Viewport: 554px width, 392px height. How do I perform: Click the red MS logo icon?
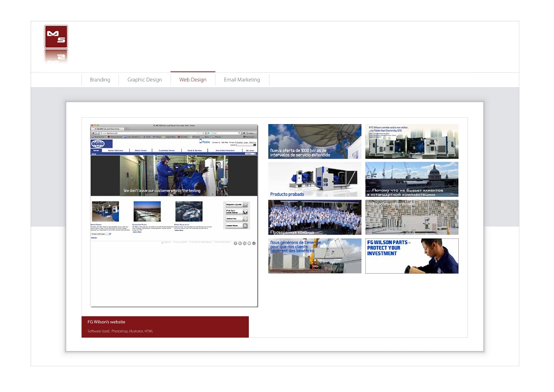pyautogui.click(x=56, y=37)
